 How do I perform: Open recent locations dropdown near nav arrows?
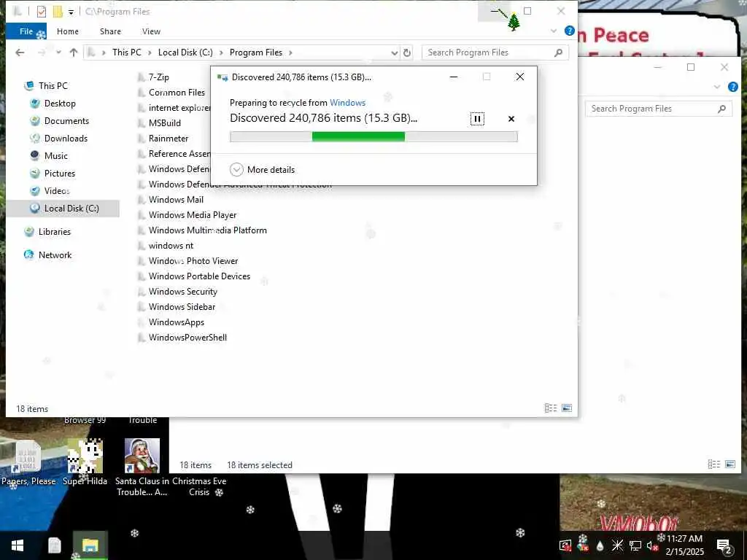(x=58, y=52)
